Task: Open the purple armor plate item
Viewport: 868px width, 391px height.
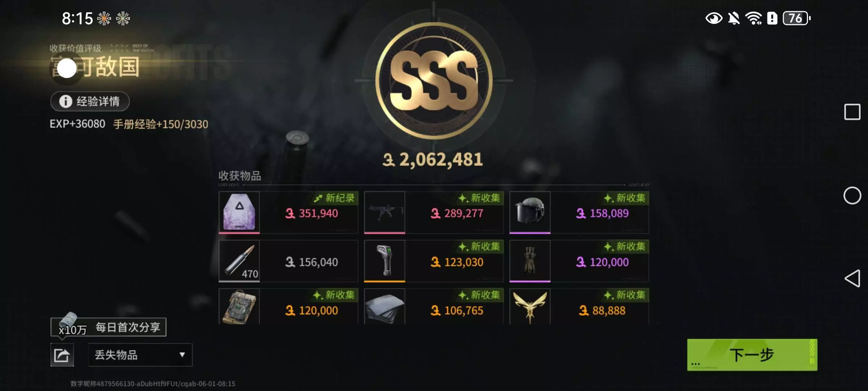Action: tap(239, 212)
